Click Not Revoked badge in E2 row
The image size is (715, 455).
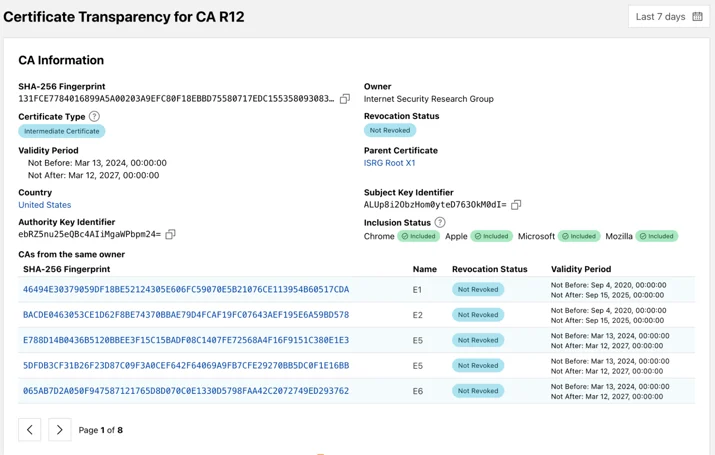(478, 315)
